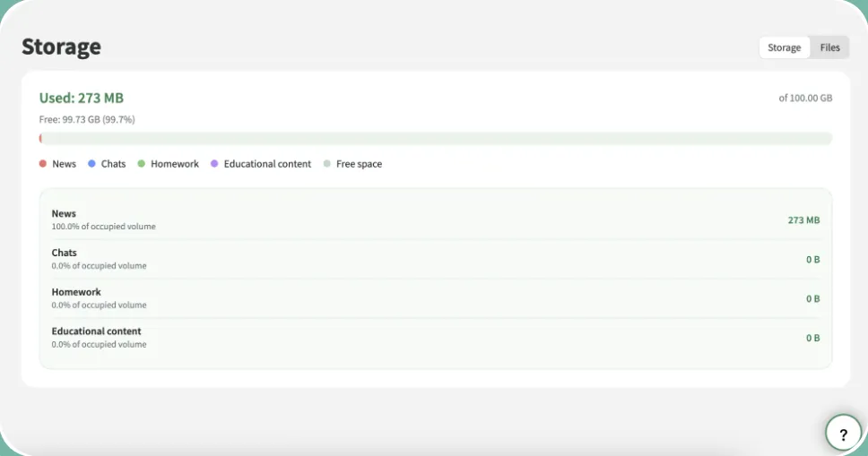Viewport: 868px width, 456px height.
Task: Select the Educational content legend label
Action: [x=267, y=164]
